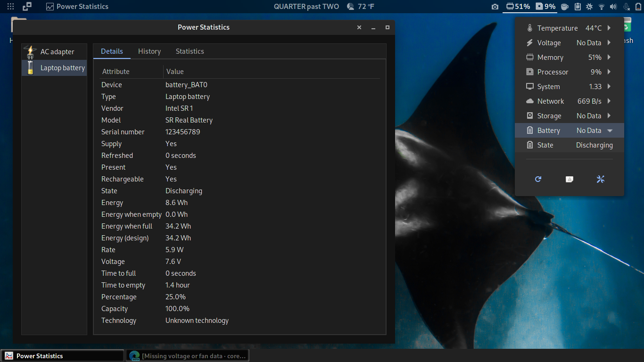
Task: Switch to the Statistics tab
Action: coord(190,51)
